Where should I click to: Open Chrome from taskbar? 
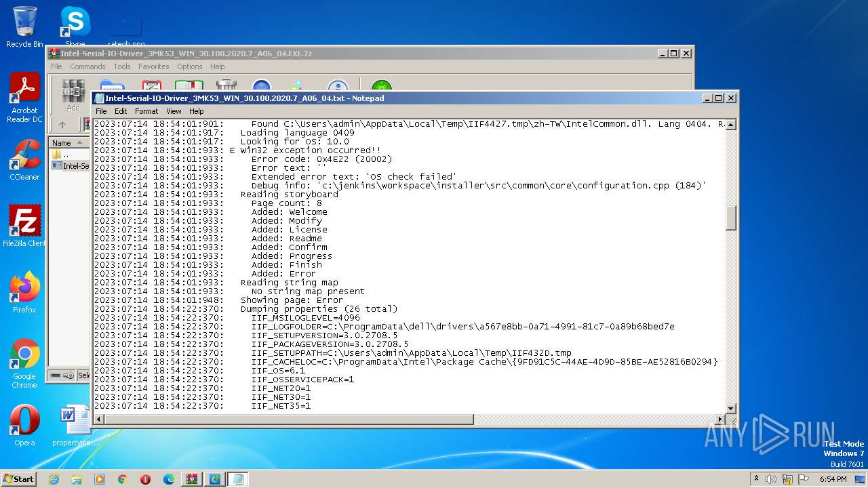[x=123, y=479]
